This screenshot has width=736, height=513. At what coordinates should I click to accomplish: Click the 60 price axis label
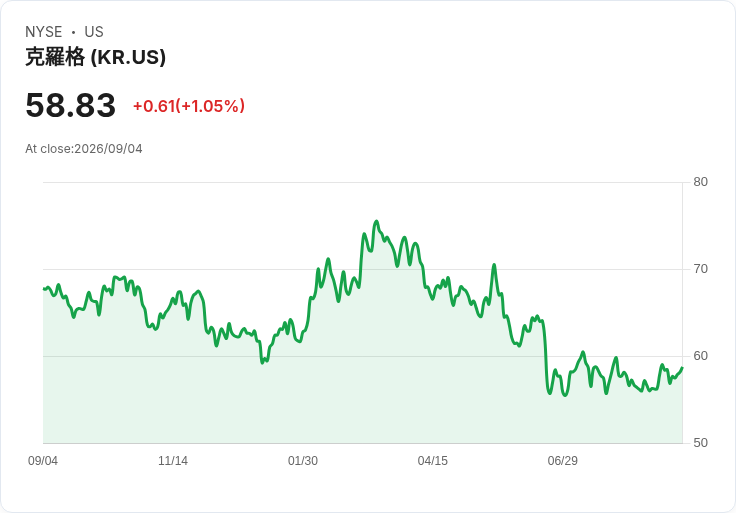click(700, 356)
